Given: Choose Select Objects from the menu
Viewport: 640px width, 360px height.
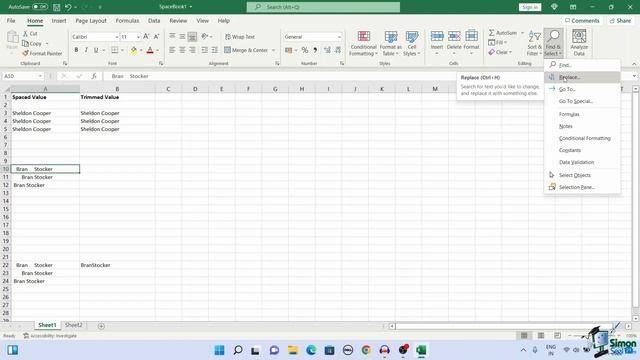Looking at the screenshot, I should (x=582, y=175).
